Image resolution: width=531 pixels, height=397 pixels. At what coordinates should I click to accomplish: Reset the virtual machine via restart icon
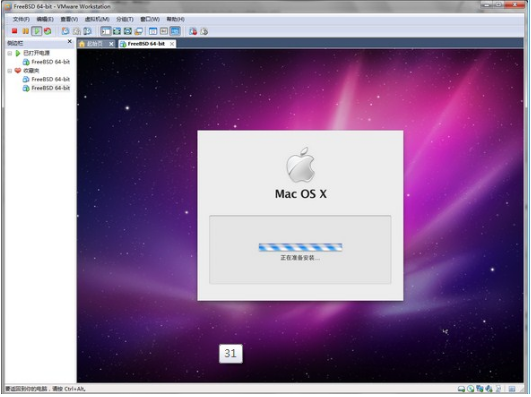coord(48,31)
